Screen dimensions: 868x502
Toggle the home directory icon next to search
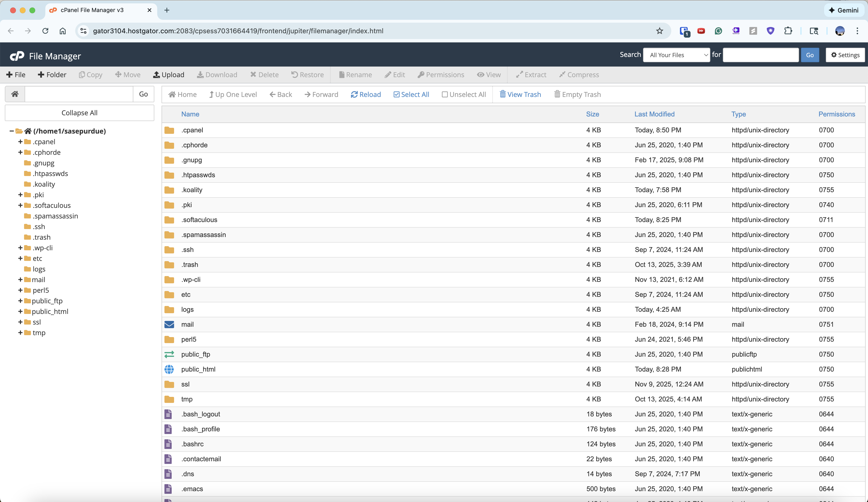(15, 94)
